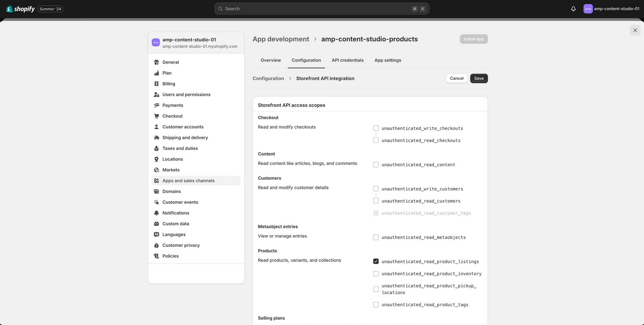Click the Billing dollar icon
The image size is (644, 325).
(x=157, y=84)
